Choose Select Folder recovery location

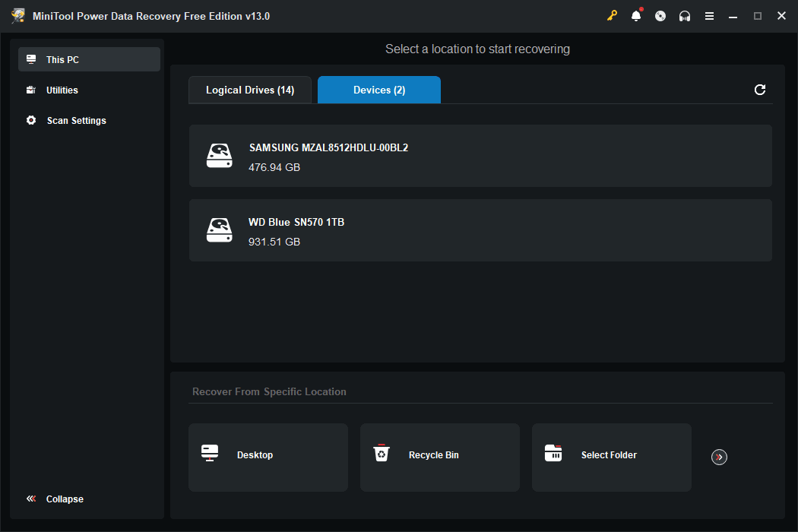[612, 458]
